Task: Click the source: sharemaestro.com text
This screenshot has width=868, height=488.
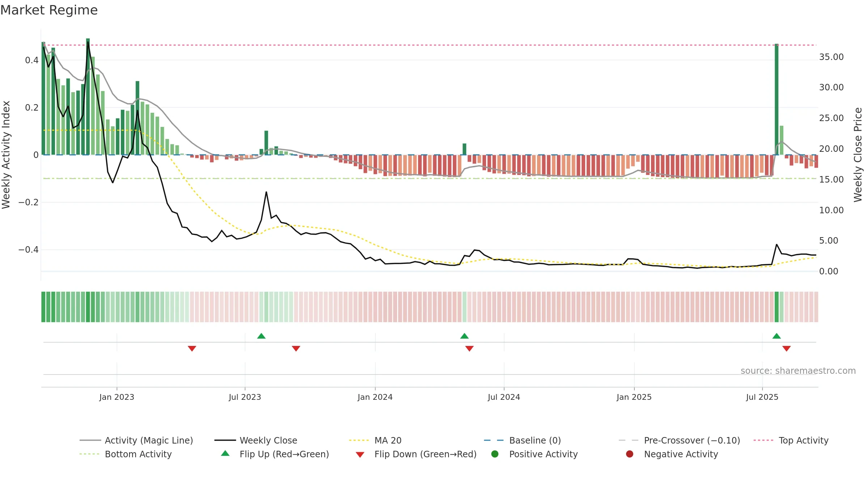Action: 798,371
